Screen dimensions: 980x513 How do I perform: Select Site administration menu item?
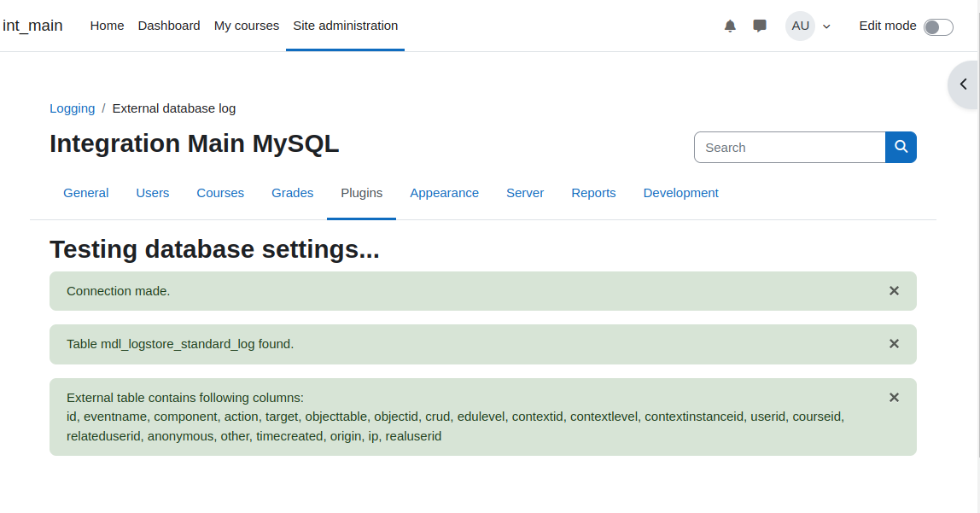[345, 26]
